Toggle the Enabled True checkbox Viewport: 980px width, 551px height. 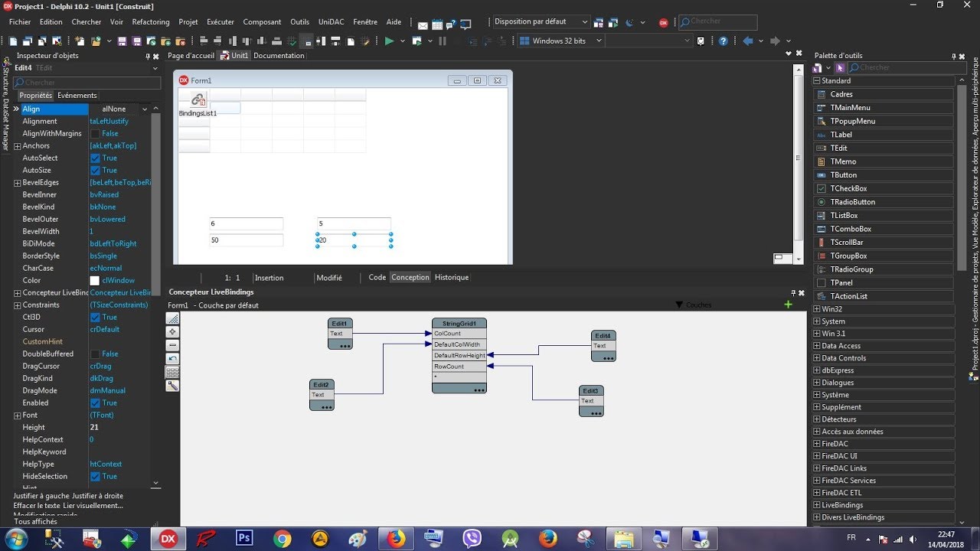tap(95, 403)
